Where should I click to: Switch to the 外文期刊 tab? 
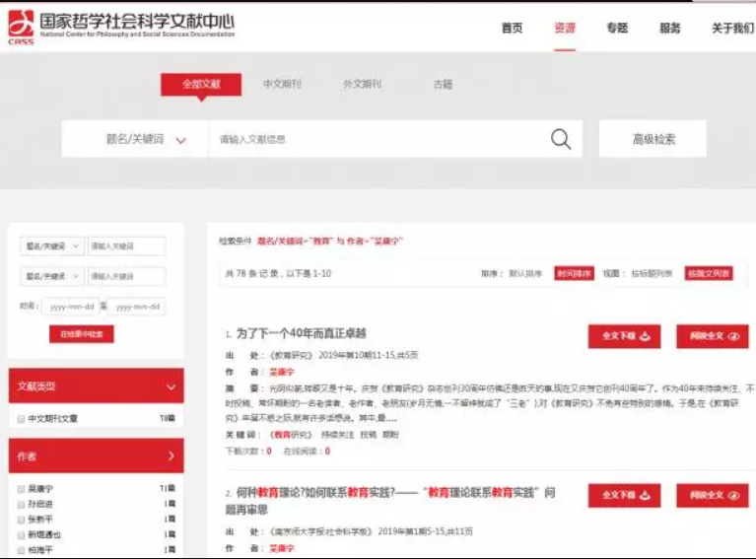(362, 84)
